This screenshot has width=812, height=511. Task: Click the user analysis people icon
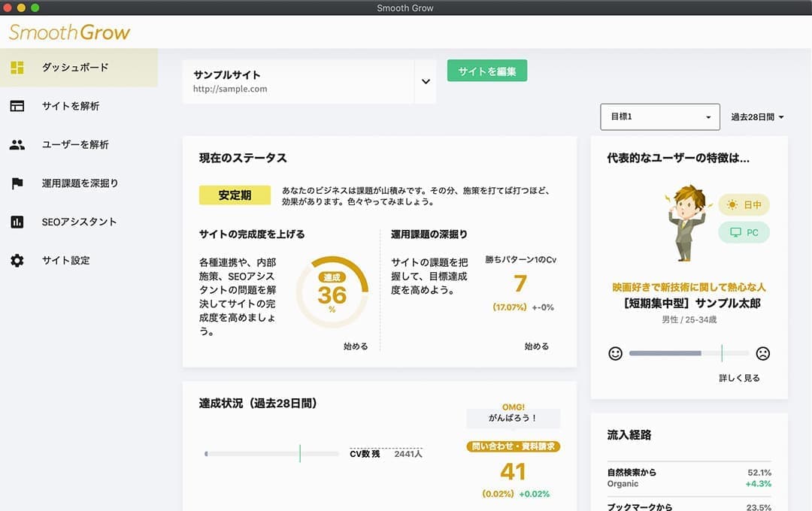tap(17, 145)
